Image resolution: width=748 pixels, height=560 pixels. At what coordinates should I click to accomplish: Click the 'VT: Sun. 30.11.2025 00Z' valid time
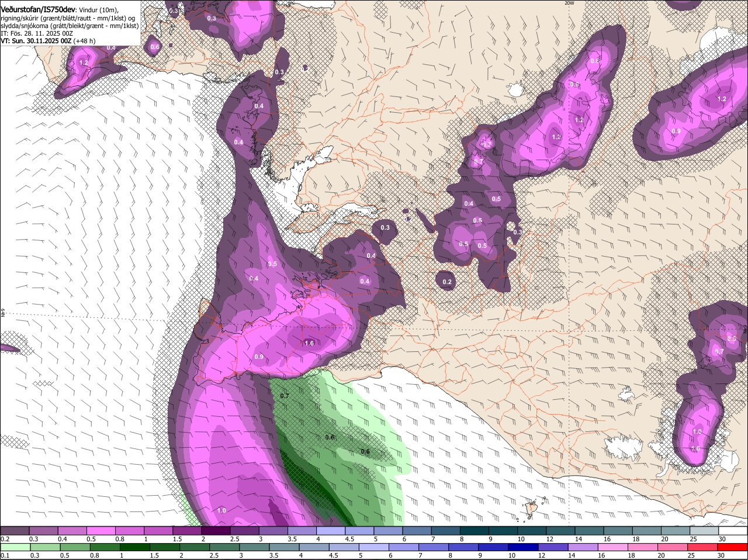coord(36,41)
